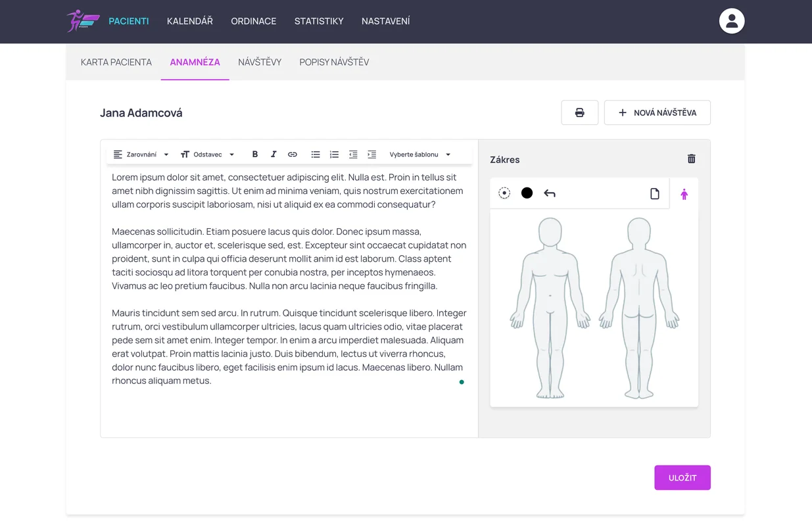This screenshot has width=812, height=526.
Task: Expand the Odstavec paragraph style dropdown
Action: (x=208, y=155)
